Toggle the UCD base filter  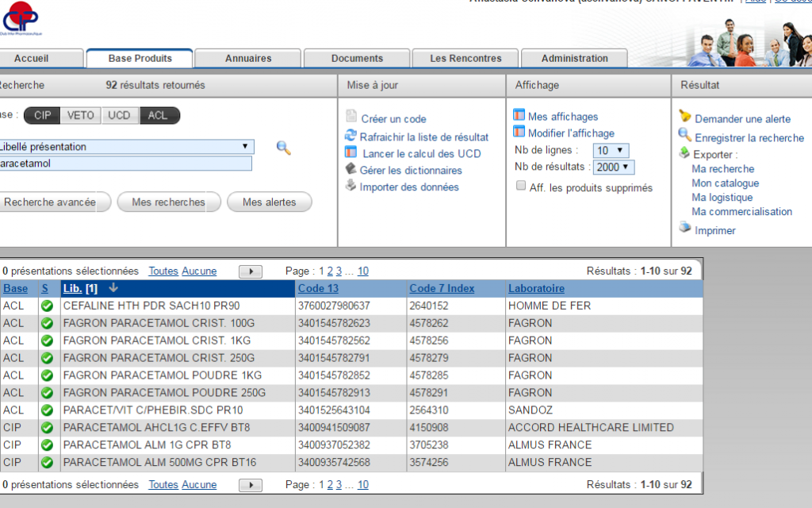pos(119,116)
